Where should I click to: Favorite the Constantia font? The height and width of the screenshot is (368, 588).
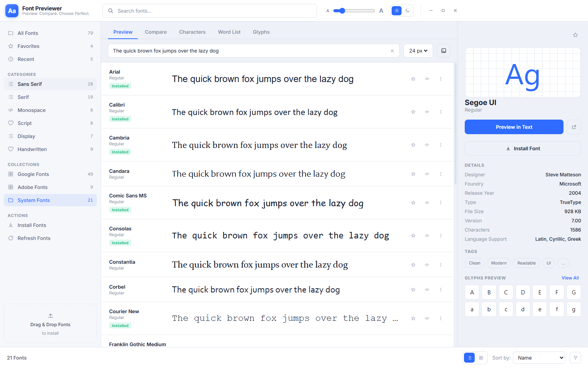413,265
